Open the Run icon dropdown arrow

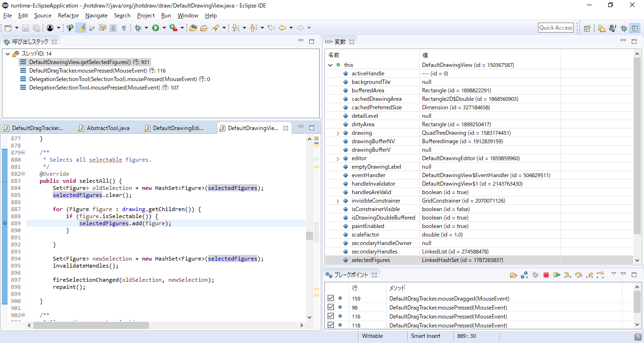(x=164, y=28)
